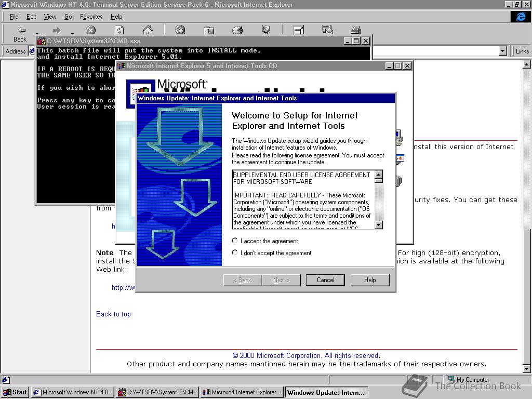This screenshot has width=532, height=399.
Task: Click the Stop toolbar icon
Action: (90, 30)
